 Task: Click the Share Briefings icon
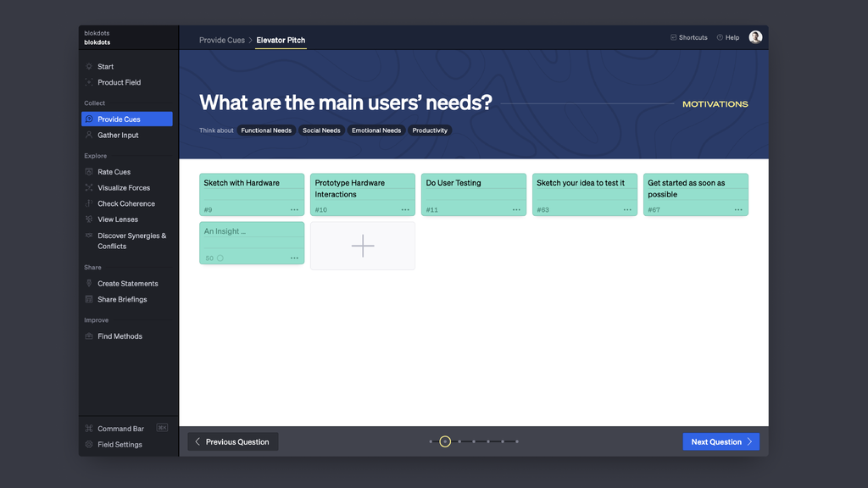tap(89, 299)
